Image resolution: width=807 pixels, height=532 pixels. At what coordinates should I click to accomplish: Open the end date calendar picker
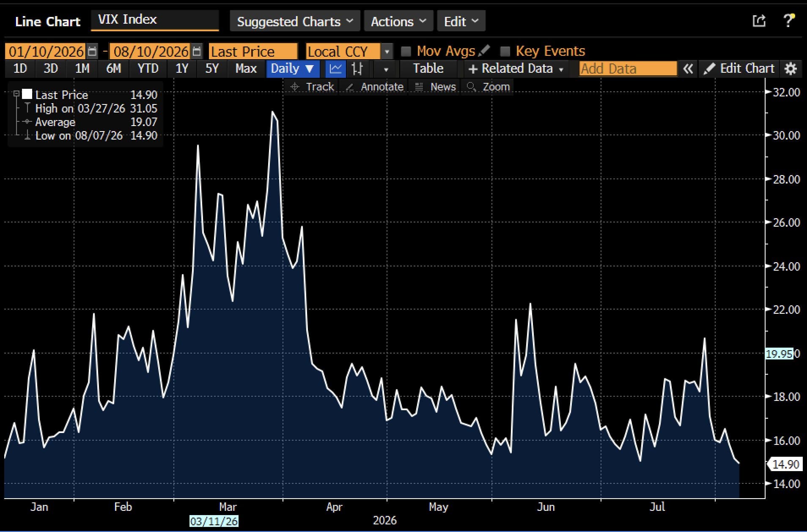(196, 52)
